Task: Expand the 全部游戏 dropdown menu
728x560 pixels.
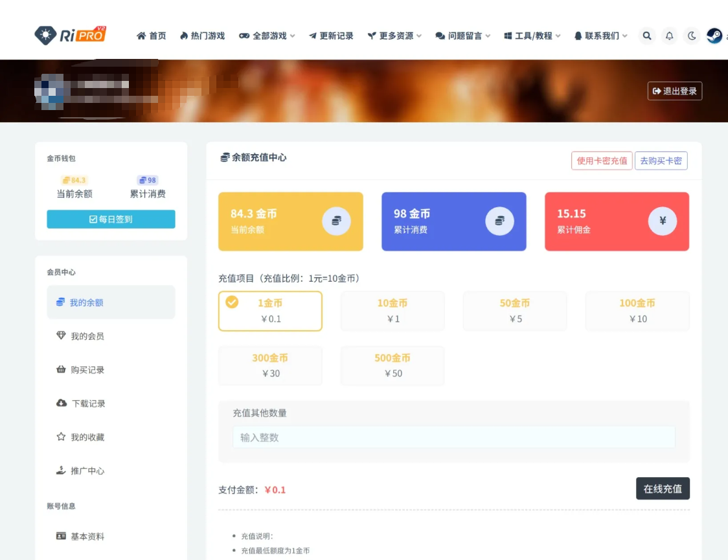Action: 267,36
